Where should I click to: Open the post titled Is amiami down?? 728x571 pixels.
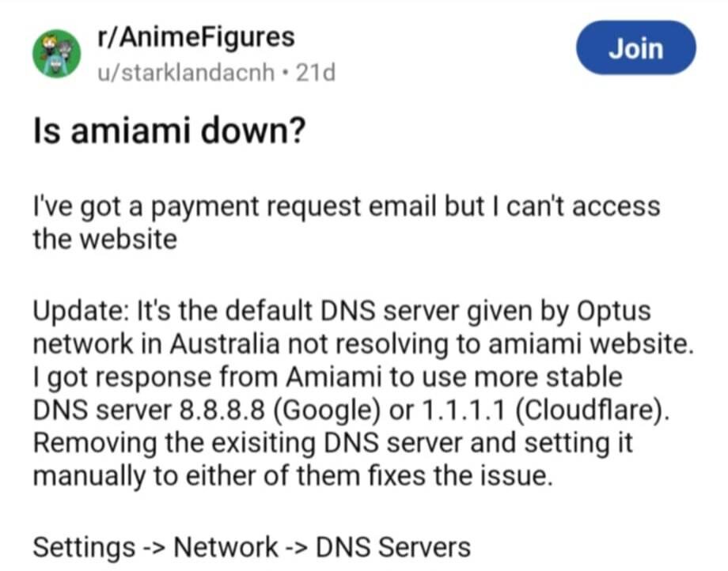[x=169, y=131]
